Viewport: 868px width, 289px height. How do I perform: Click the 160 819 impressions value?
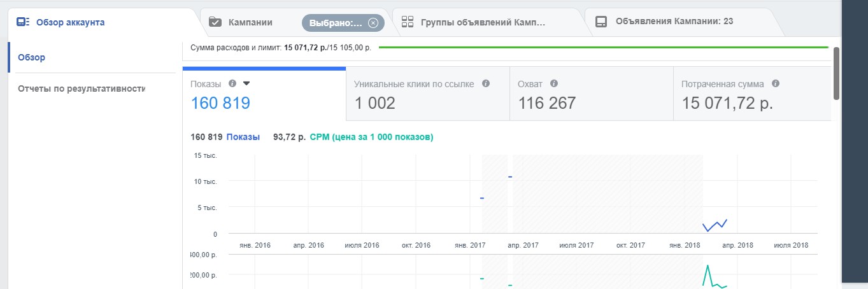tap(220, 103)
